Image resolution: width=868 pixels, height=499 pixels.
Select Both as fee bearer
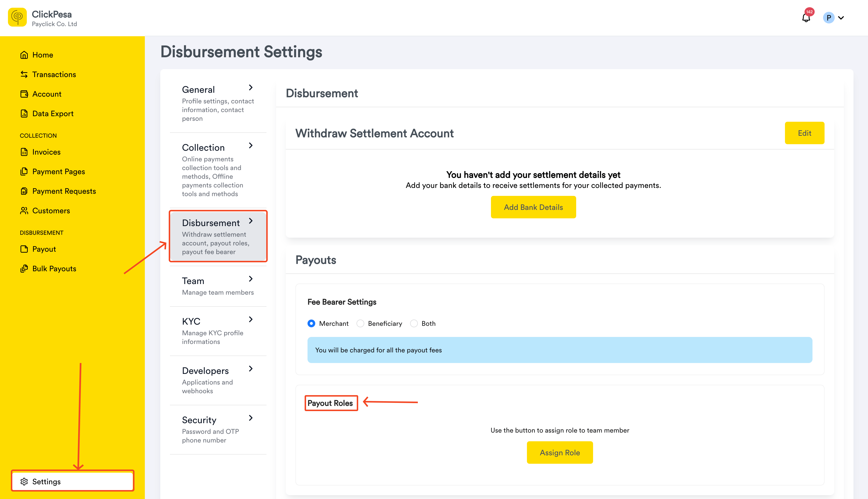pos(414,323)
